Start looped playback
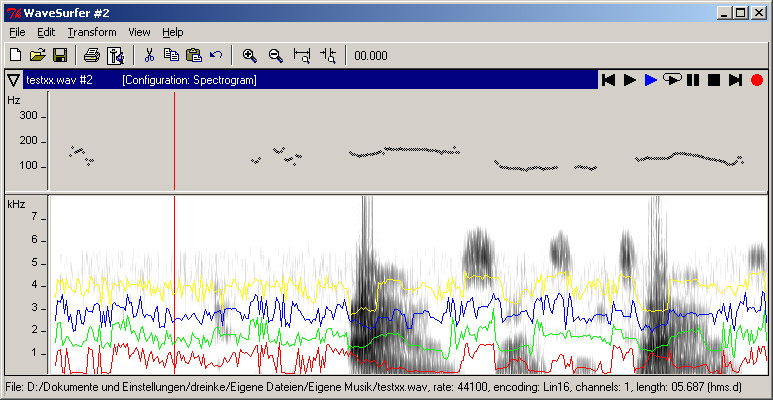Screen dimensions: 773x400 coord(672,79)
